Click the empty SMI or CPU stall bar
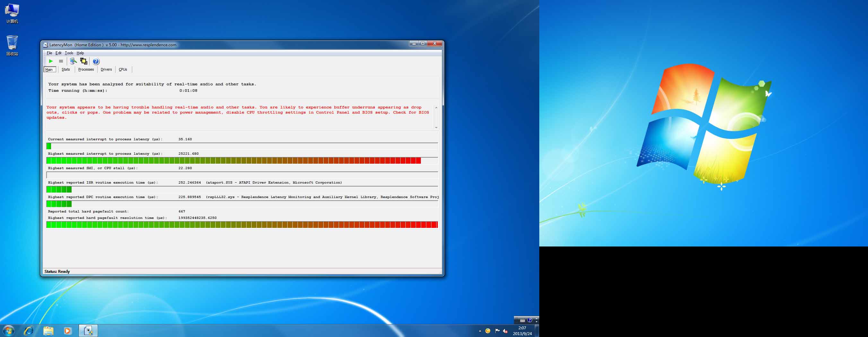The height and width of the screenshot is (337, 868). coord(242,175)
